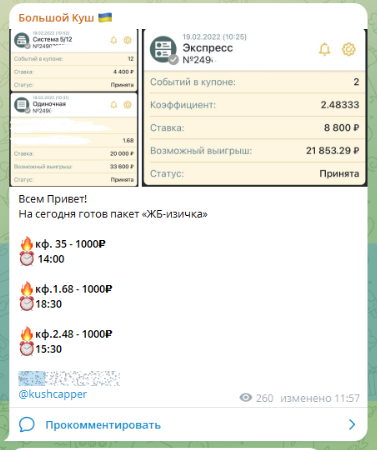Screen dimensions: 377x450
Task: Open the @kushcapper mention link
Action: pos(53,394)
